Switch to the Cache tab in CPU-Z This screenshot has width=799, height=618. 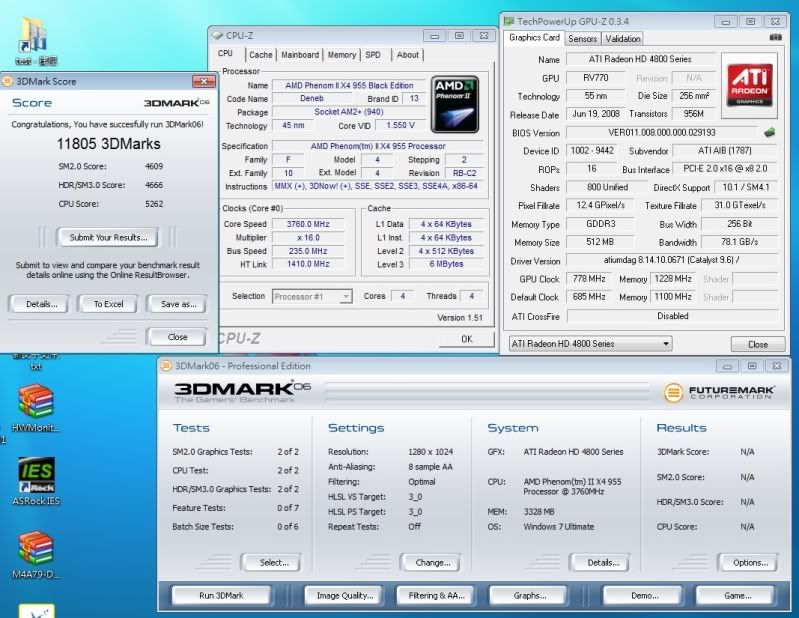tap(260, 55)
